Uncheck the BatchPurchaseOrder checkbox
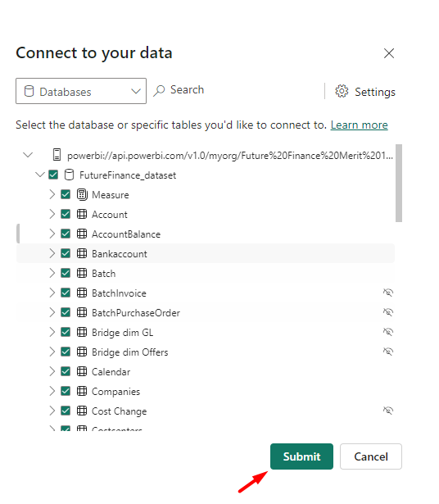 [x=66, y=312]
